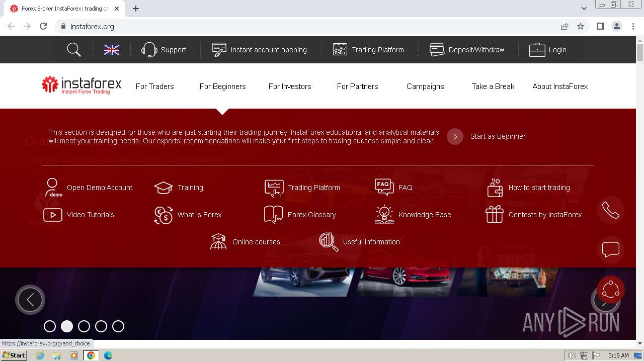Open a new browser tab
Viewport: 644px width, 362px height.
coord(136,9)
